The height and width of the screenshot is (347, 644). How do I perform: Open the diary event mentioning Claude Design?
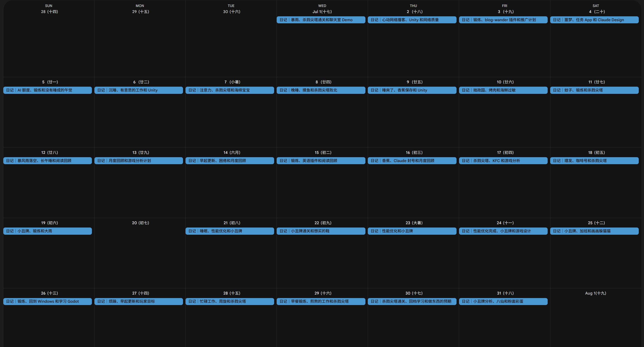pos(594,20)
